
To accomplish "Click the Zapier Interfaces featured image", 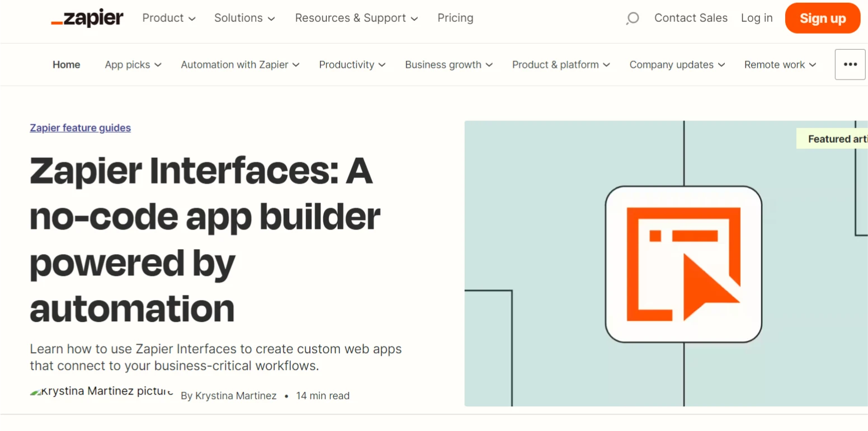I will point(666,263).
